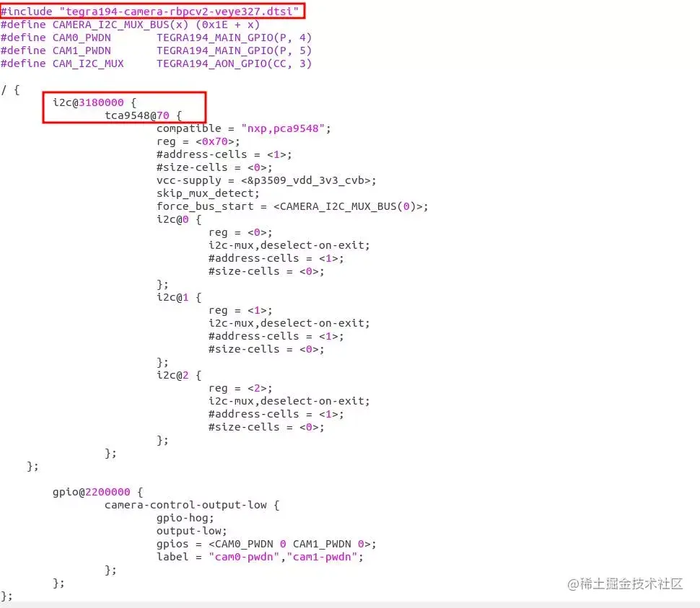
Task: Click the compatible = "nxp,pca9548" line
Action: point(243,128)
